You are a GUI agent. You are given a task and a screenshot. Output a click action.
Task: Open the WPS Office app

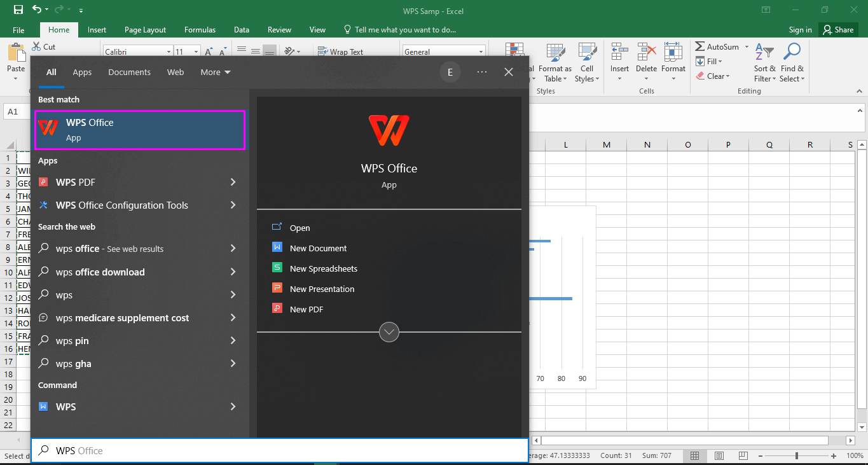139,129
